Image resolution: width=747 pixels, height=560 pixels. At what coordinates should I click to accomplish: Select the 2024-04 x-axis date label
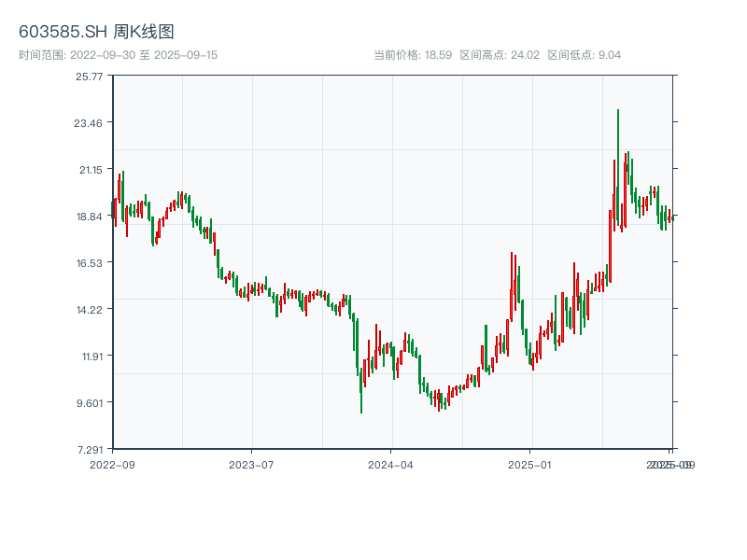coord(391,464)
